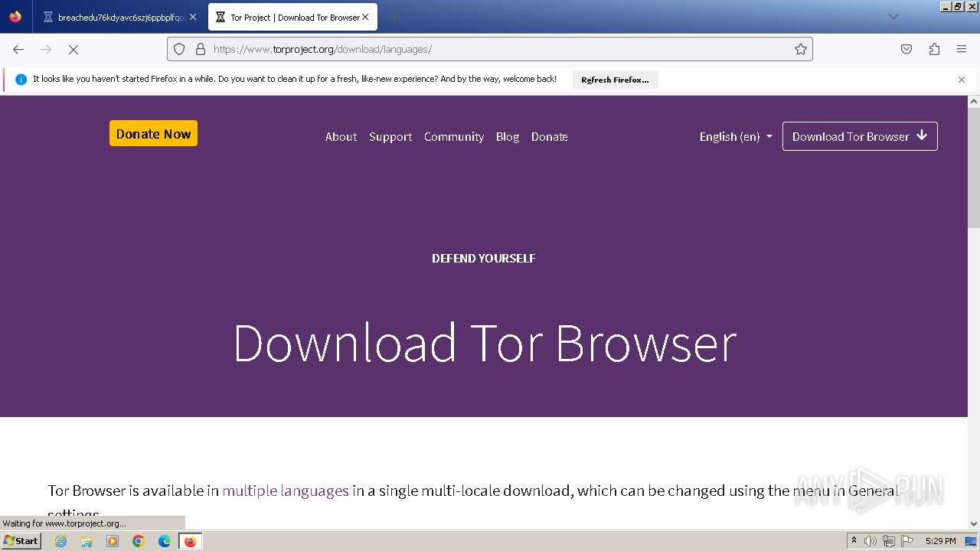Stop loading the page
Image resolution: width=980 pixels, height=551 pixels.
point(73,49)
